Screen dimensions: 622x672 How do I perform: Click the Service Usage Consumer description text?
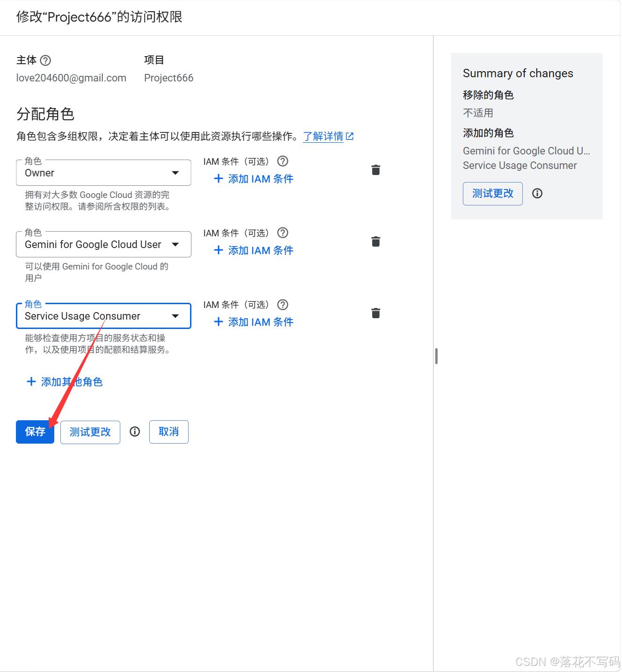coord(98,344)
